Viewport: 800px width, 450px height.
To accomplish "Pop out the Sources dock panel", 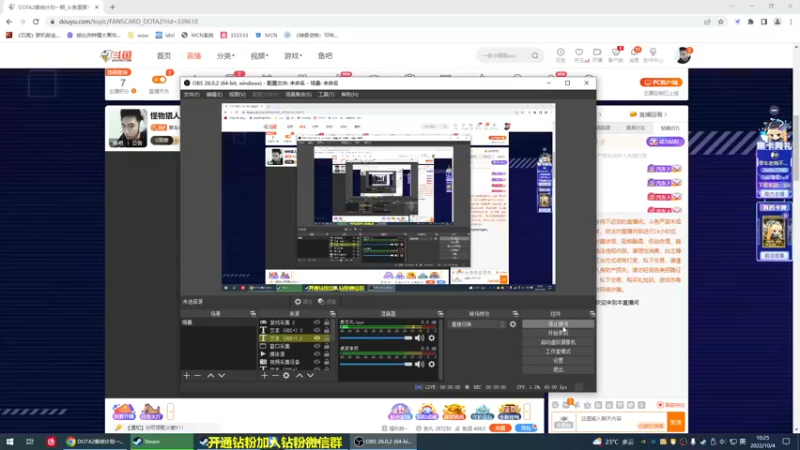I will [332, 314].
